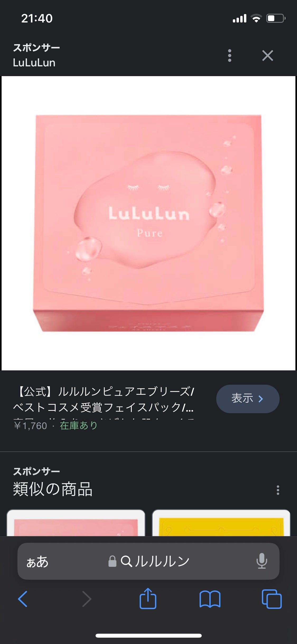Activate the microphone voice search icon
The image size is (297, 644).
(x=262, y=561)
